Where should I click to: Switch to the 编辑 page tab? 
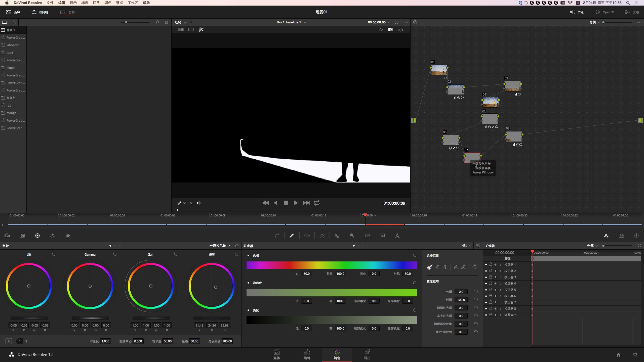point(307,354)
